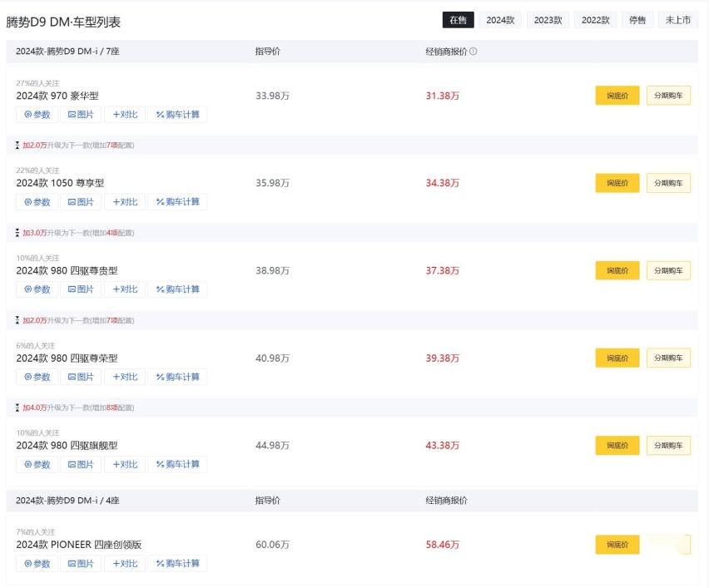709x588 pixels.
Task: Switch to the 2022款 tab
Action: tap(596, 20)
